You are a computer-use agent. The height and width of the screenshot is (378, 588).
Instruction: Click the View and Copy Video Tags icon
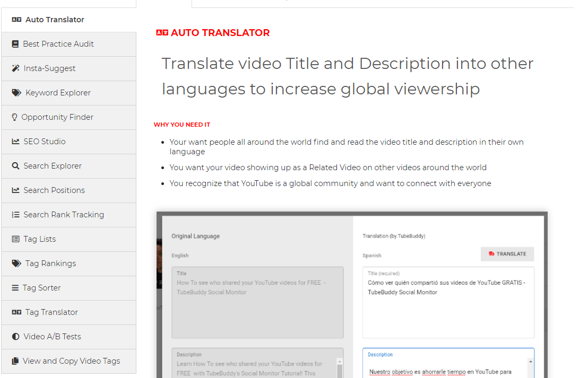15,361
